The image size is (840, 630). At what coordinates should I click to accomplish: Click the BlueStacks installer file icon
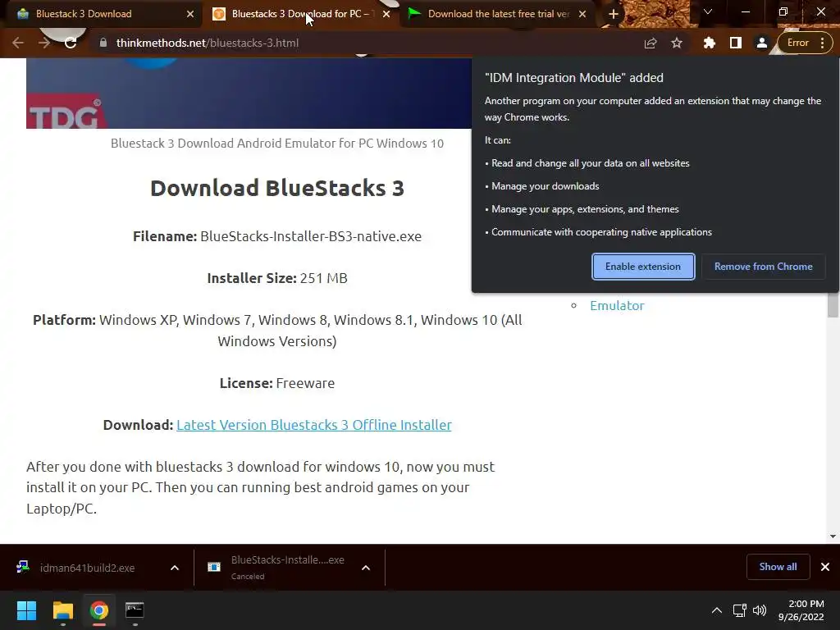[x=214, y=567]
